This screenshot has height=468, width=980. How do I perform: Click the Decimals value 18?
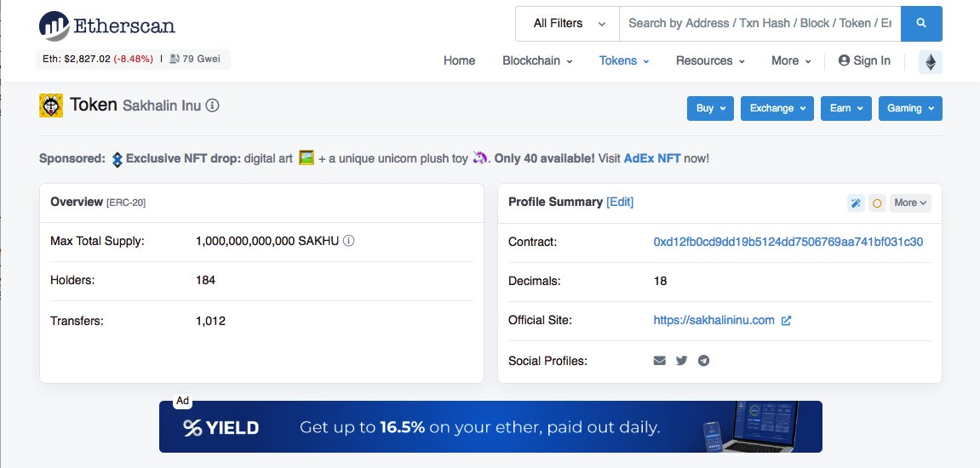point(660,281)
